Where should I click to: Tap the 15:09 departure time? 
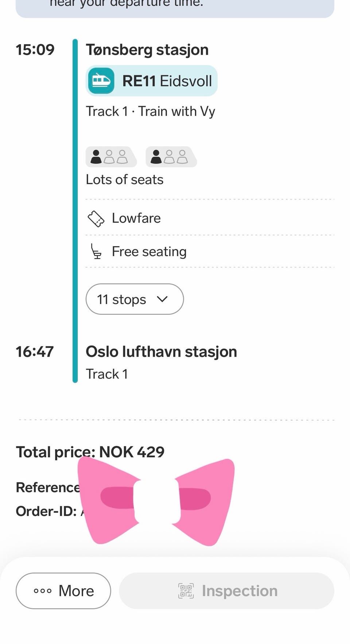(35, 50)
